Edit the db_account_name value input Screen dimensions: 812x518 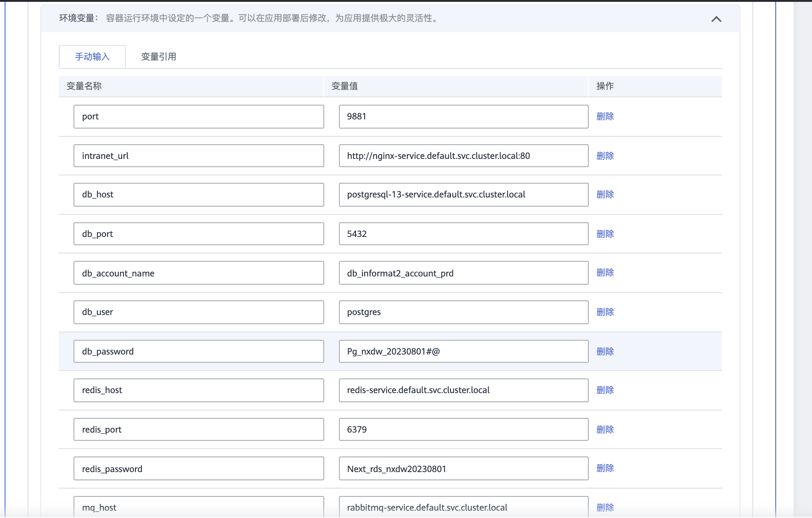[463, 273]
